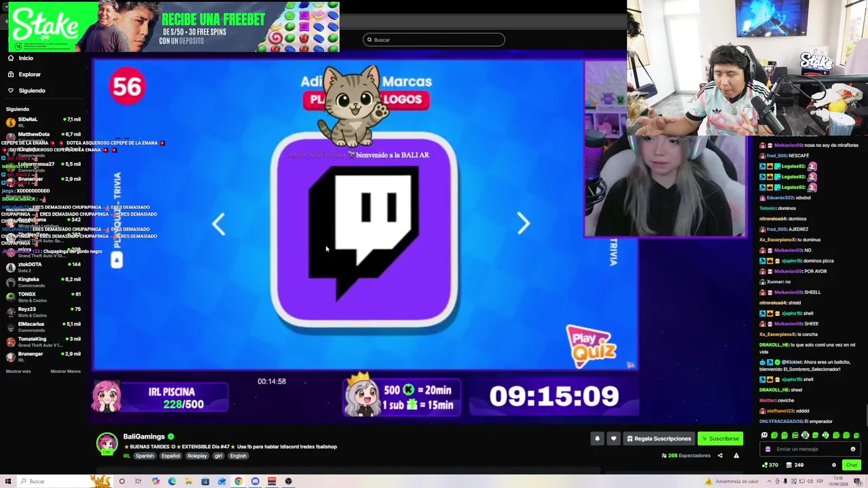Click the BaliGamings channel avatar
Screen dimensions: 868x488
tap(107, 445)
